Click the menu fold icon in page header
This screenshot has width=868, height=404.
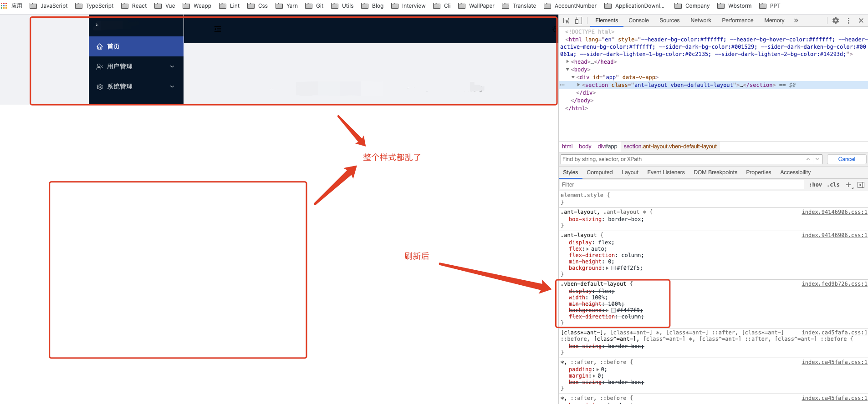pyautogui.click(x=218, y=29)
